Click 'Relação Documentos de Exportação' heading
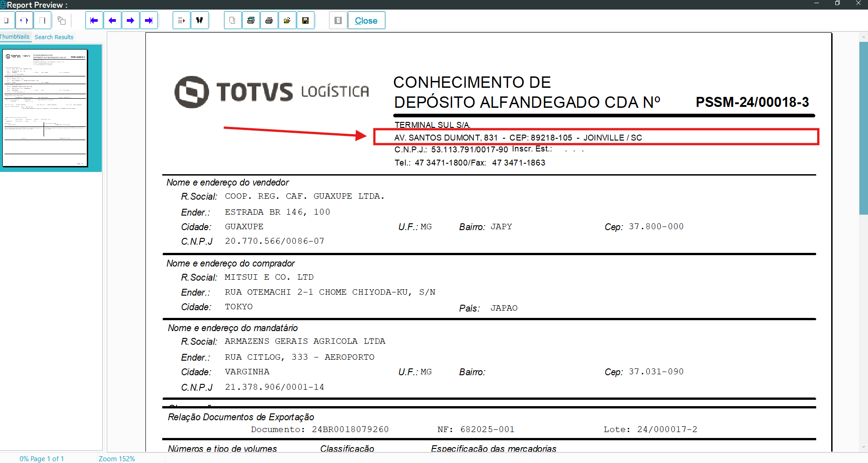Screen dimensions: 868x463 pyautogui.click(x=241, y=417)
